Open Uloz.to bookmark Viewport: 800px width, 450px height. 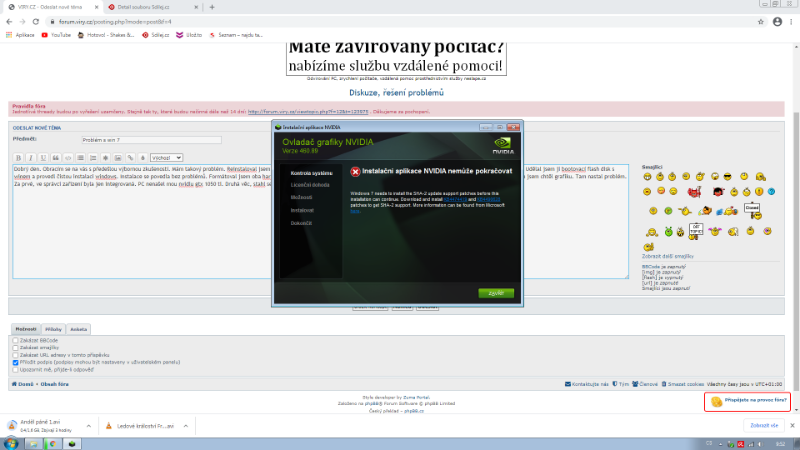click(189, 35)
